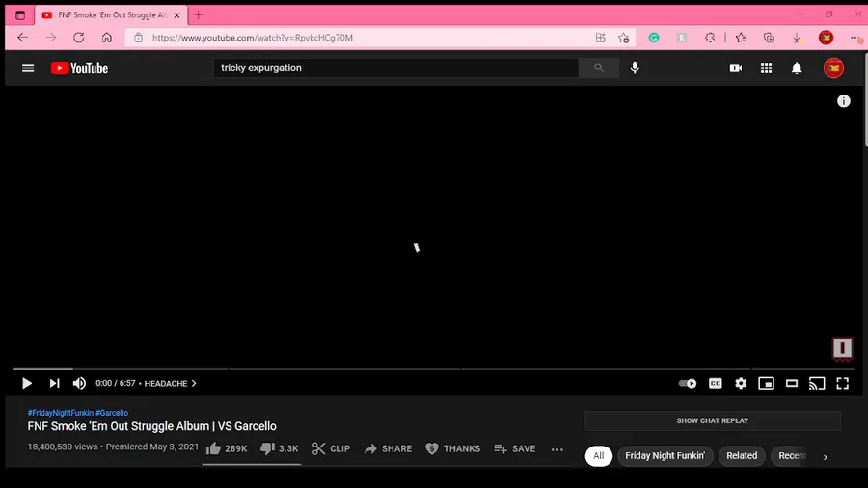
Task: Select the FNF Smoke 'Em Out Struggle tab
Action: tap(111, 14)
